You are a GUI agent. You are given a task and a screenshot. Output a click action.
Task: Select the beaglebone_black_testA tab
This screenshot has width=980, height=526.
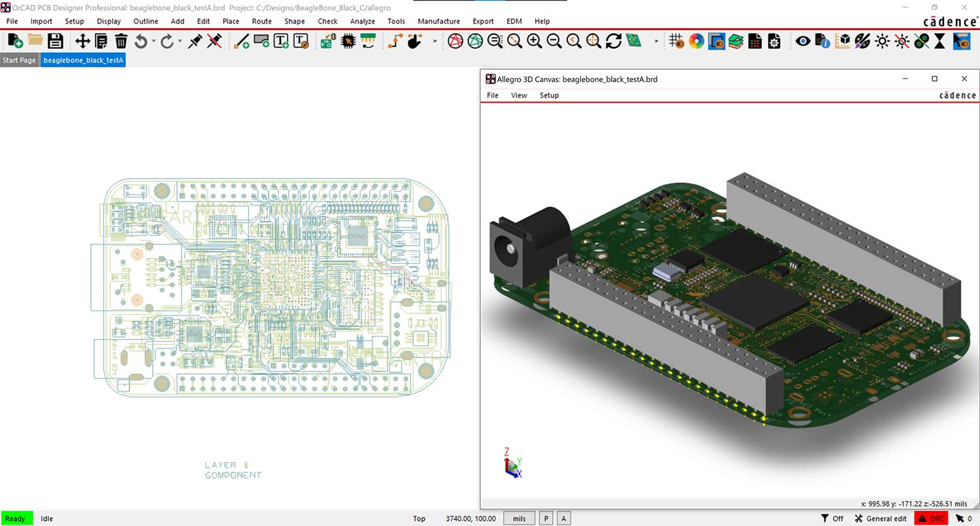click(83, 60)
